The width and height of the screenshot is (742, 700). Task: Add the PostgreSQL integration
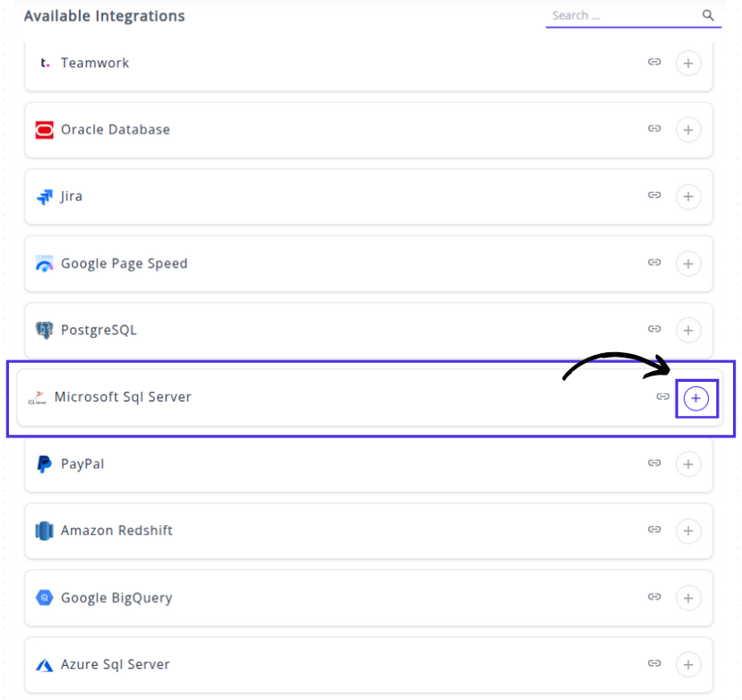click(688, 330)
